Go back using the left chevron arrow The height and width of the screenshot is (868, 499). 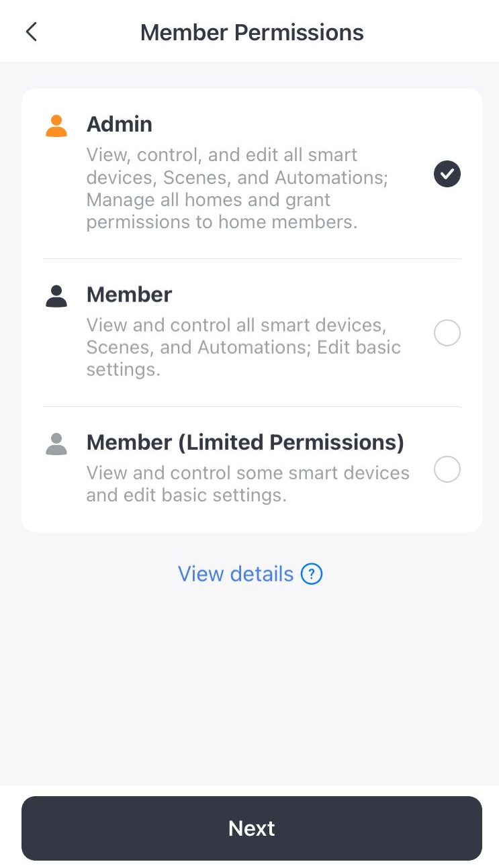click(31, 32)
